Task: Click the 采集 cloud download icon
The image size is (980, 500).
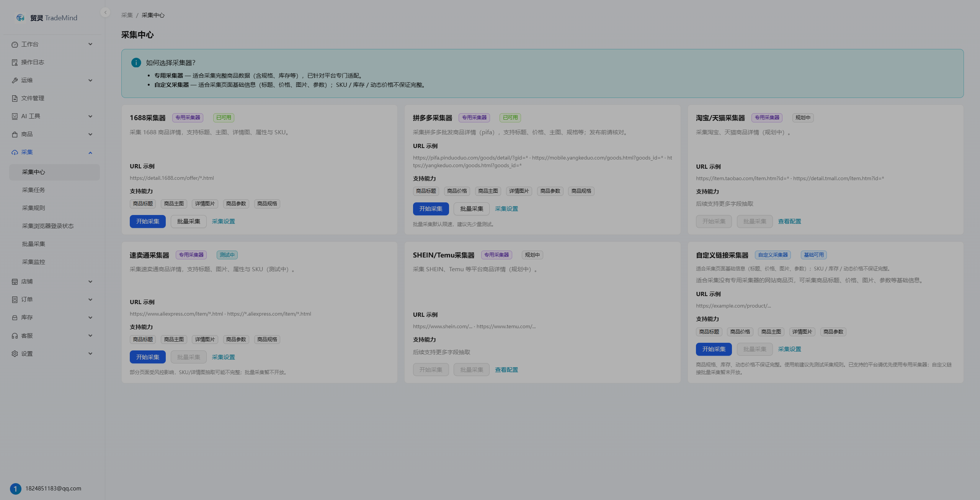Action: point(15,152)
